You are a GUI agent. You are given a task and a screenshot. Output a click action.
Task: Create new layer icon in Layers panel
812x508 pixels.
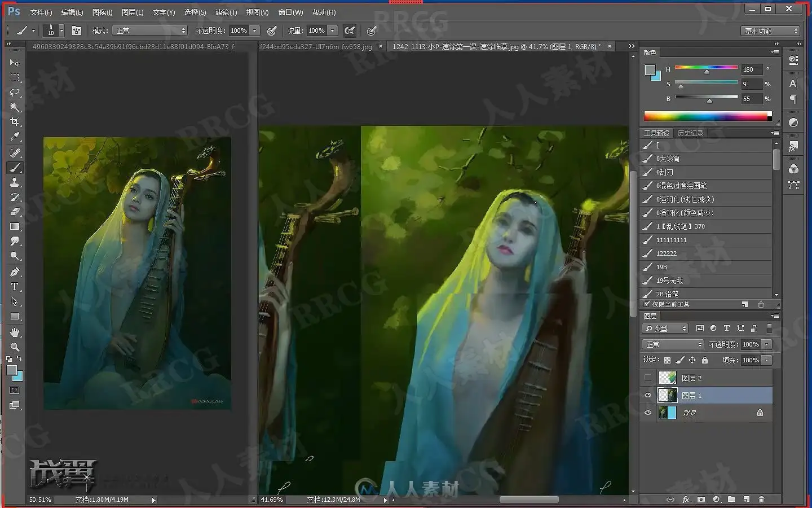[746, 500]
